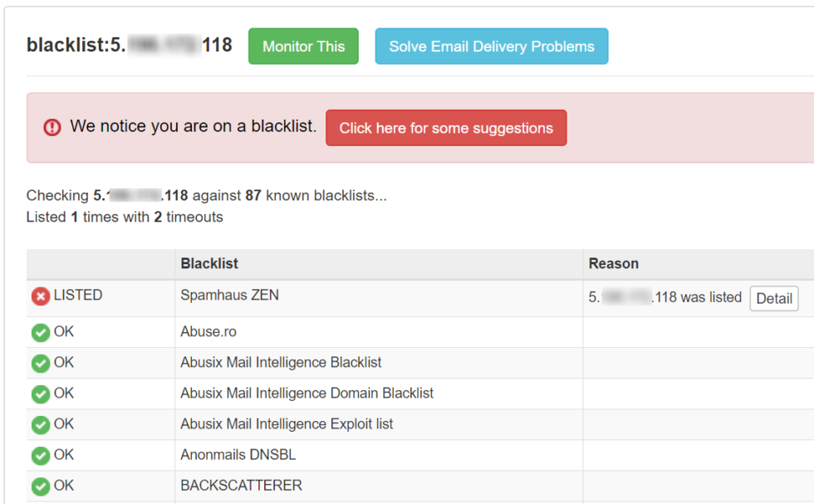Click the red LISTED status icon
The width and height of the screenshot is (814, 504).
click(41, 296)
